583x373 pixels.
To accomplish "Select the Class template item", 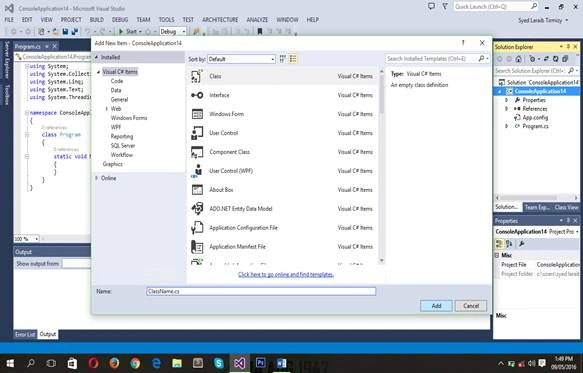I will 283,76.
